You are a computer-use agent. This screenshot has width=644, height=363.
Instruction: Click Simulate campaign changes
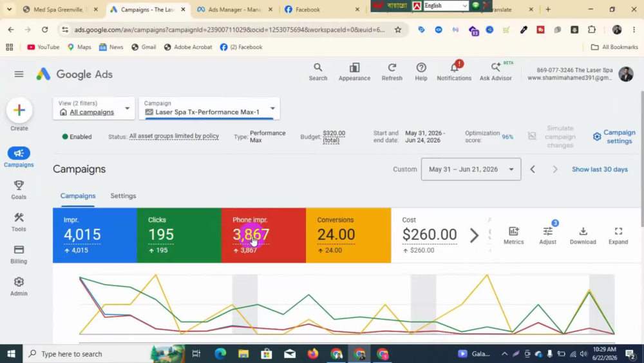click(x=553, y=137)
